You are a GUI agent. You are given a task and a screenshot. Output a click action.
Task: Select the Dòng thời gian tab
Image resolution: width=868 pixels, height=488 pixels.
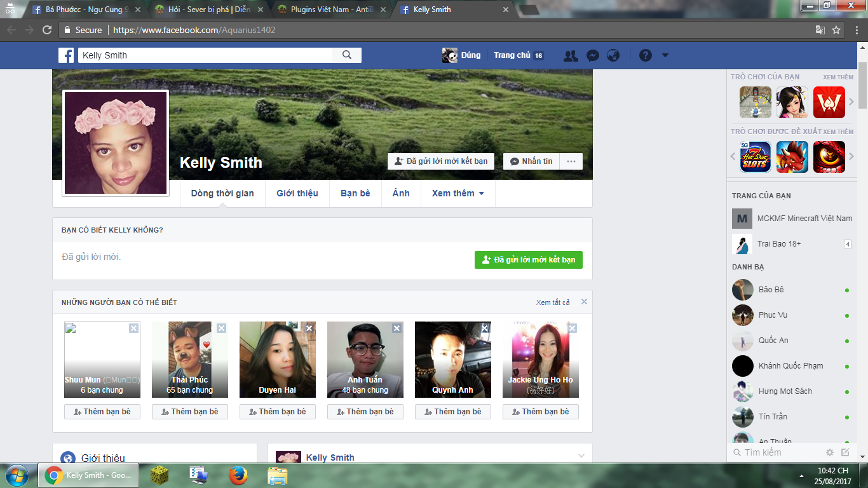point(222,193)
